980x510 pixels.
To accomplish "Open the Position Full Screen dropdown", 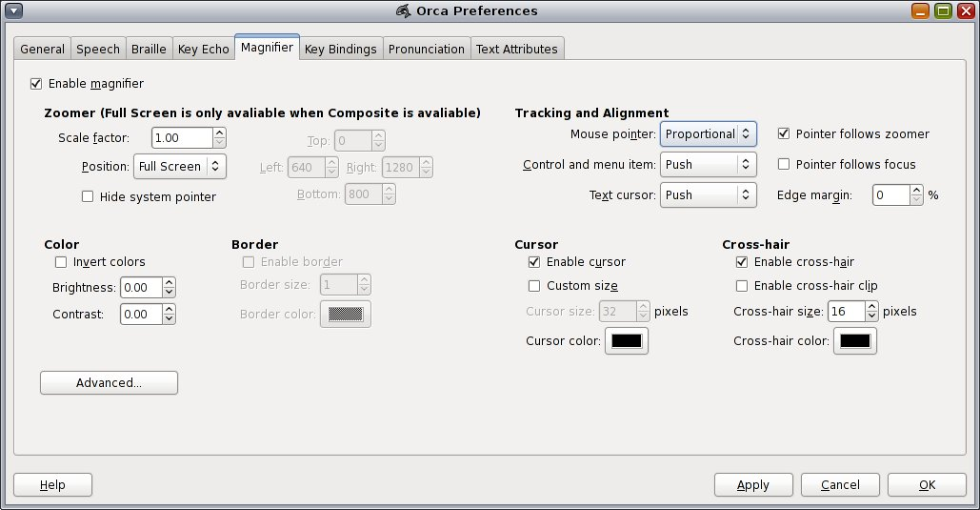I will point(180,166).
